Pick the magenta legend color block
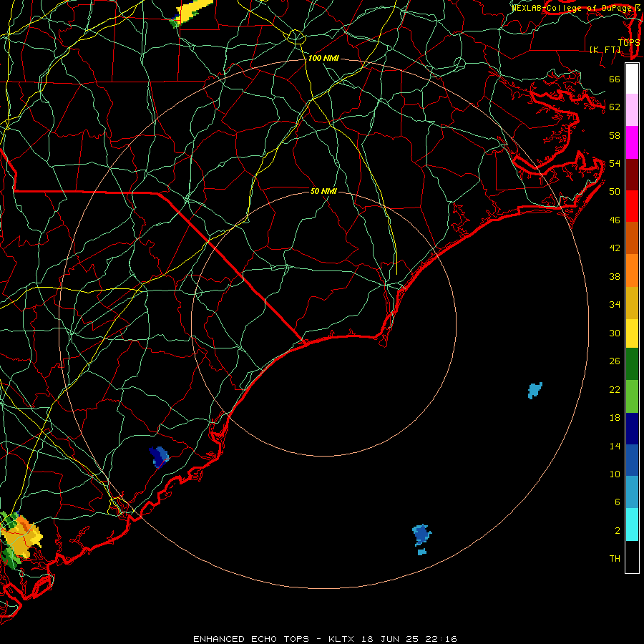 (632, 142)
